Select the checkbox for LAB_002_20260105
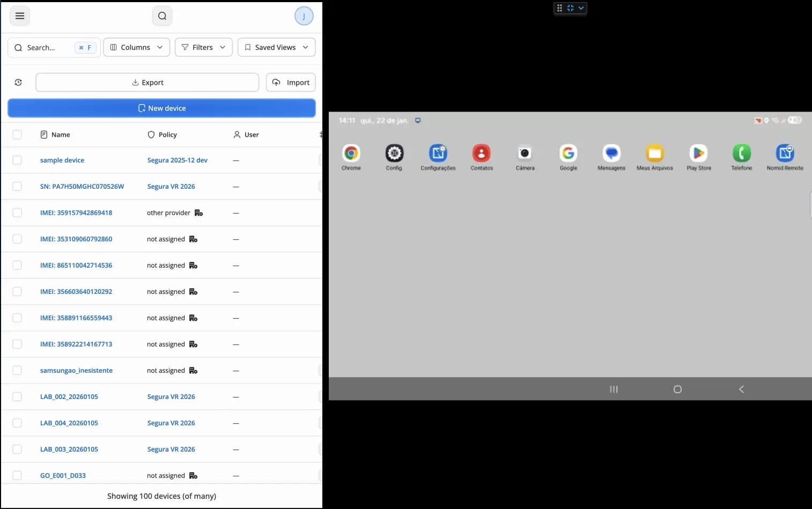The image size is (812, 509). pyautogui.click(x=17, y=396)
